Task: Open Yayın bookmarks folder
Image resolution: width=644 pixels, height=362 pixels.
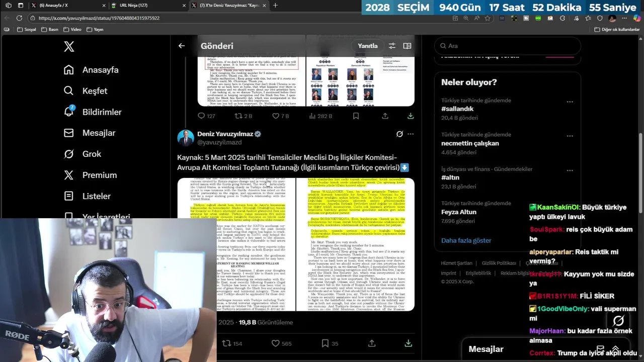Action: [x=95, y=30]
